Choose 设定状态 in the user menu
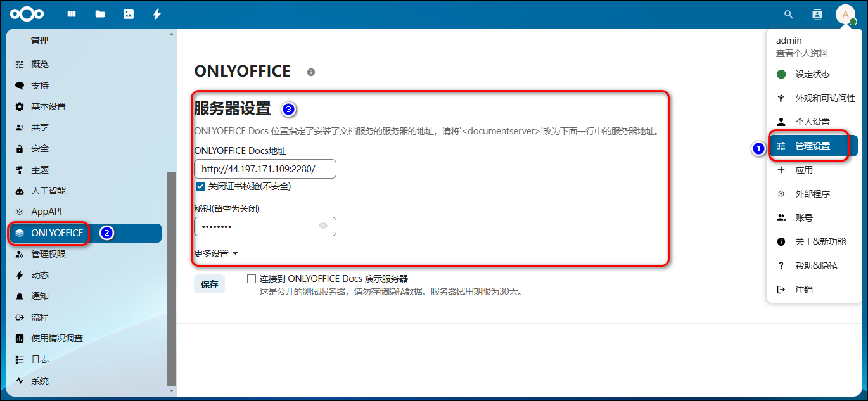Viewport: 868px width, 401px height. point(814,74)
